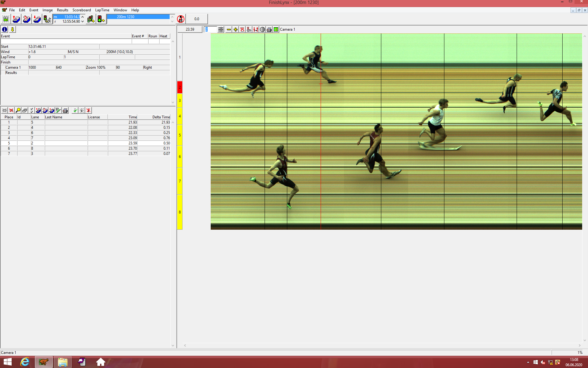588x368 pixels.
Task: Open File Explorer from the taskbar
Action: point(62,362)
